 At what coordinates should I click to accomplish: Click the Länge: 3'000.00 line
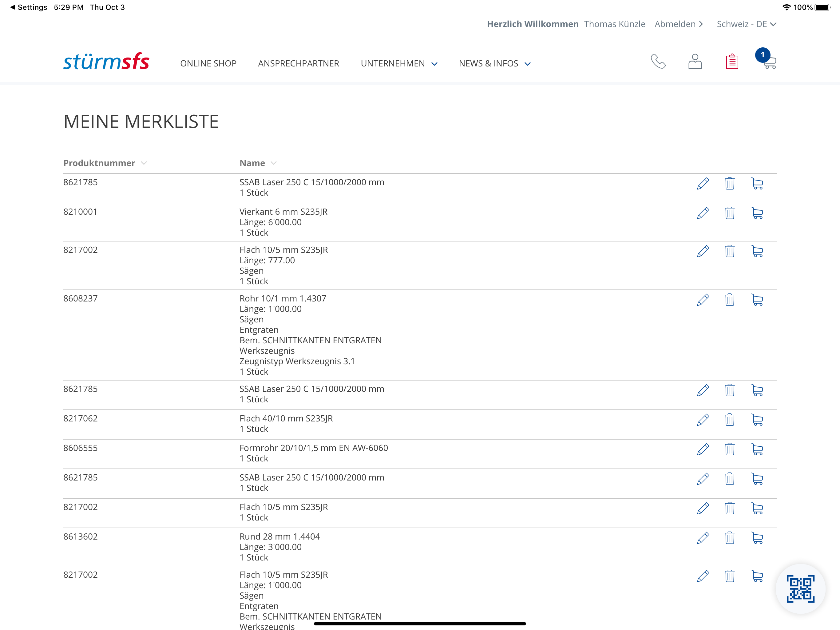pos(270,547)
